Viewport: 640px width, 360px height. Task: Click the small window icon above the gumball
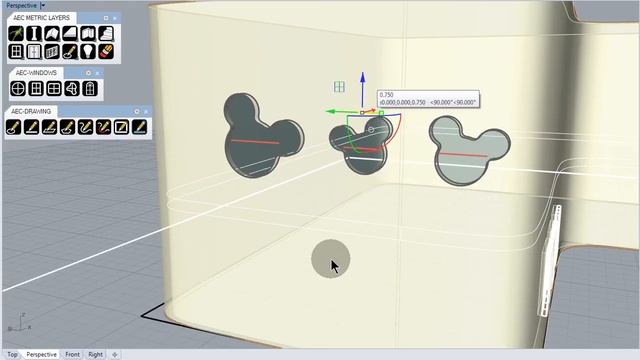click(x=339, y=87)
